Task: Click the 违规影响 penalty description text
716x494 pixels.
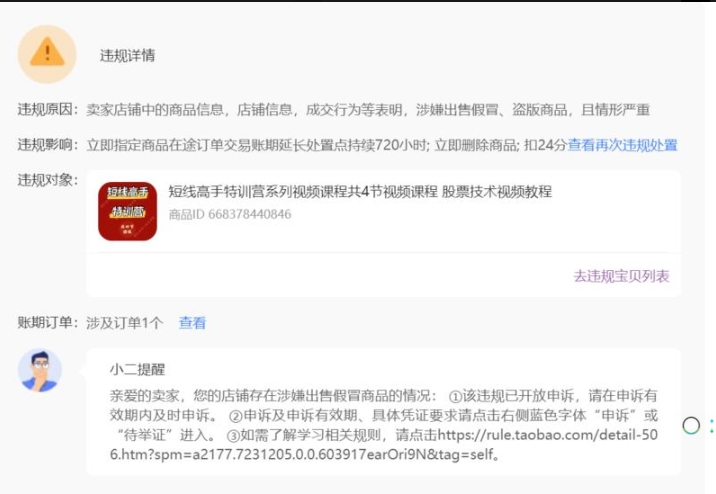Action: 326,145
